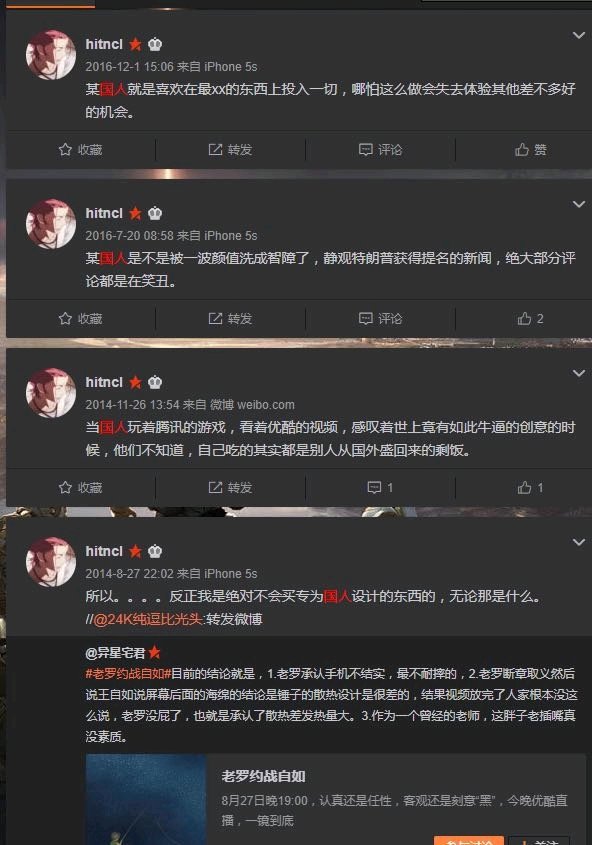Expand the options chevron on 2016-7-20 post
The height and width of the screenshot is (845, 592).
[x=579, y=204]
